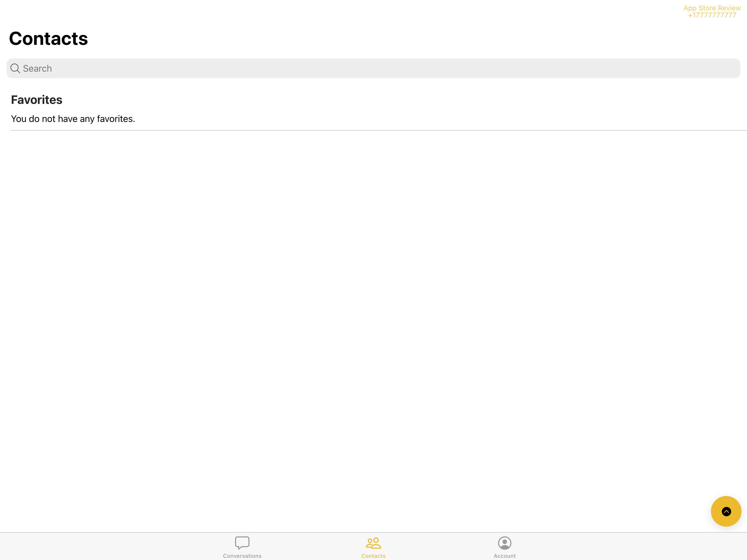Open App Store Review profile link
The height and width of the screenshot is (560, 747).
(x=712, y=11)
